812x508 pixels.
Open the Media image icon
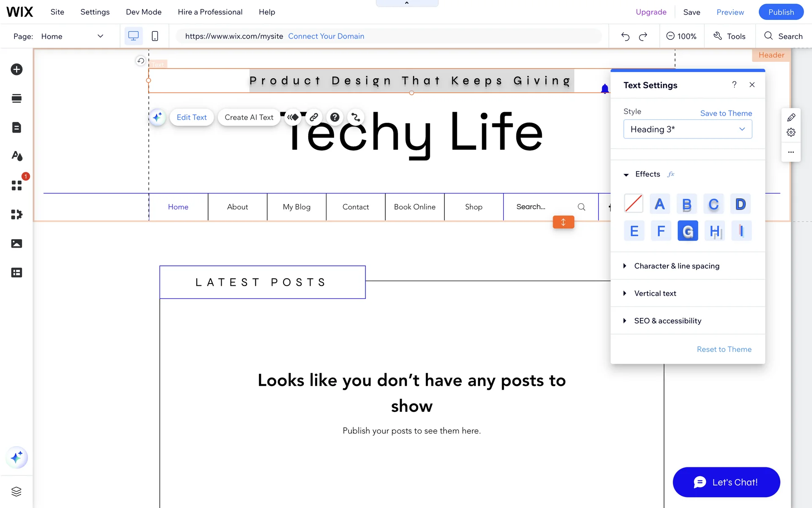tap(16, 243)
